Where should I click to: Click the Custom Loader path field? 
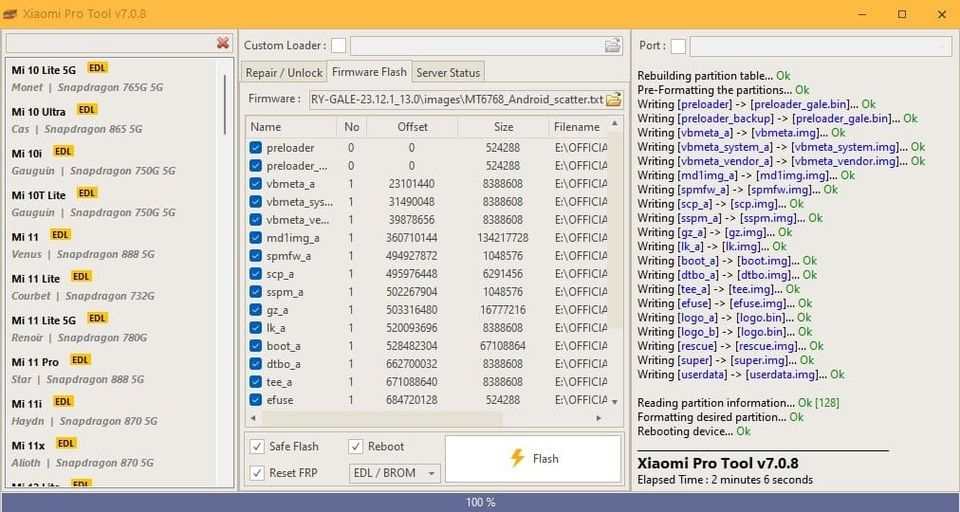pyautogui.click(x=477, y=45)
